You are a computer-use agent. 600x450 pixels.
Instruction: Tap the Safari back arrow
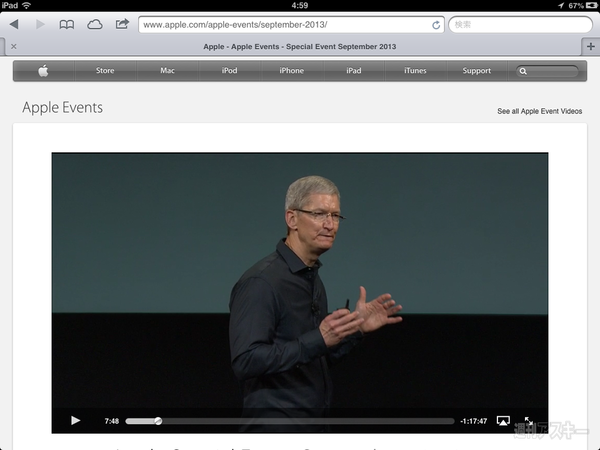pos(14,24)
